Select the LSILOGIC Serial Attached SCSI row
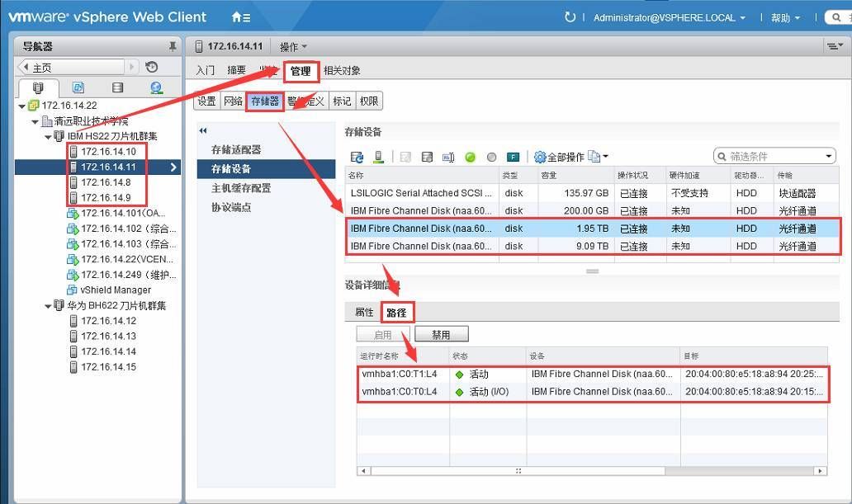Viewport: 852px width, 504px height. pos(592,193)
